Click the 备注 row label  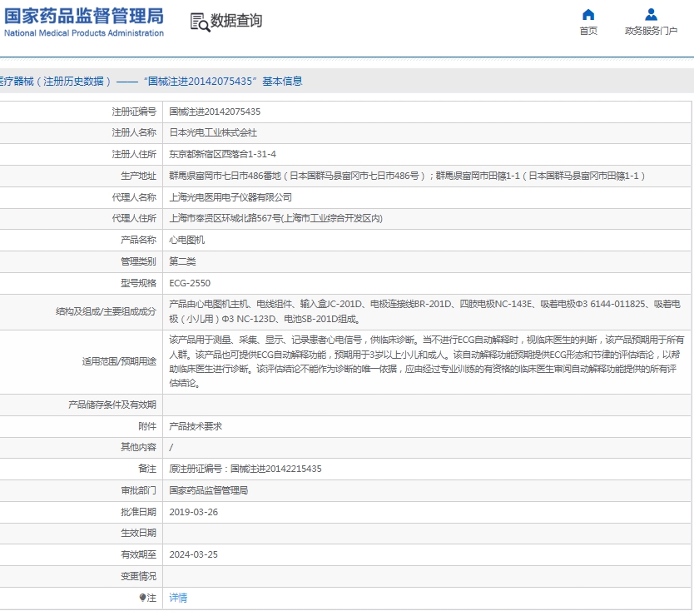(x=147, y=469)
